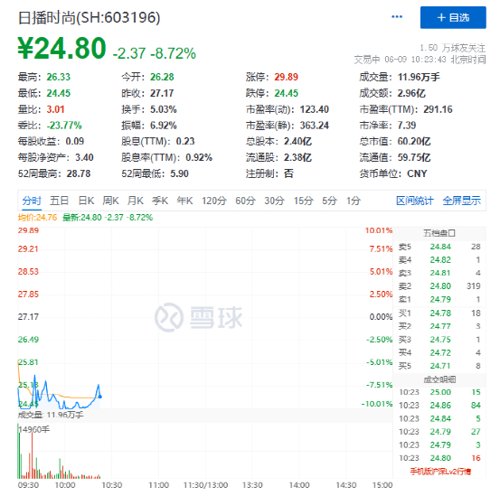
Task: Click the 成交额 value 2.96亿
Action: click(x=411, y=93)
